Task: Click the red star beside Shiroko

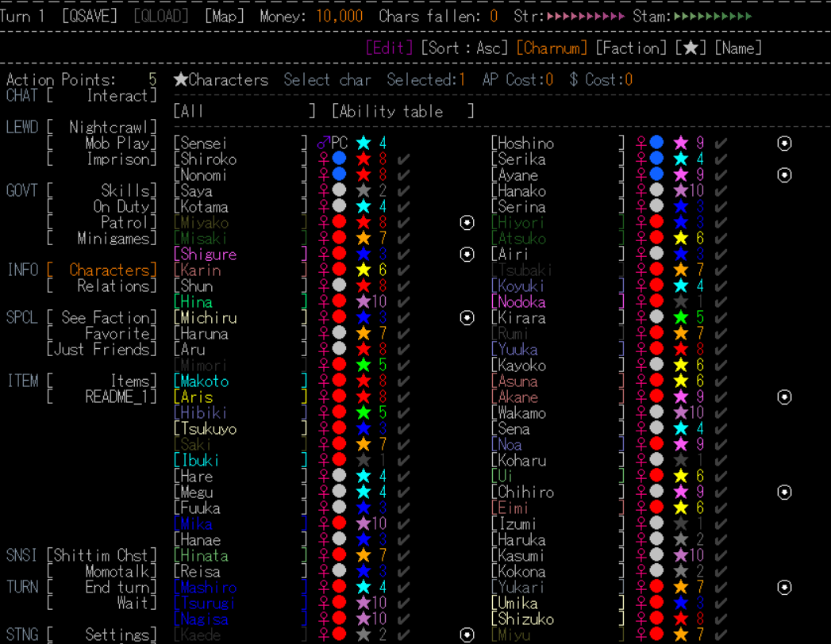Action: pyautogui.click(x=364, y=159)
